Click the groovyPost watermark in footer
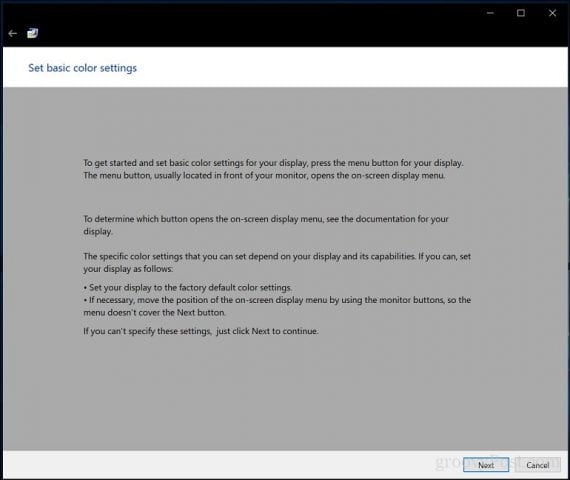Viewport: 570px width, 480px height. [x=497, y=463]
